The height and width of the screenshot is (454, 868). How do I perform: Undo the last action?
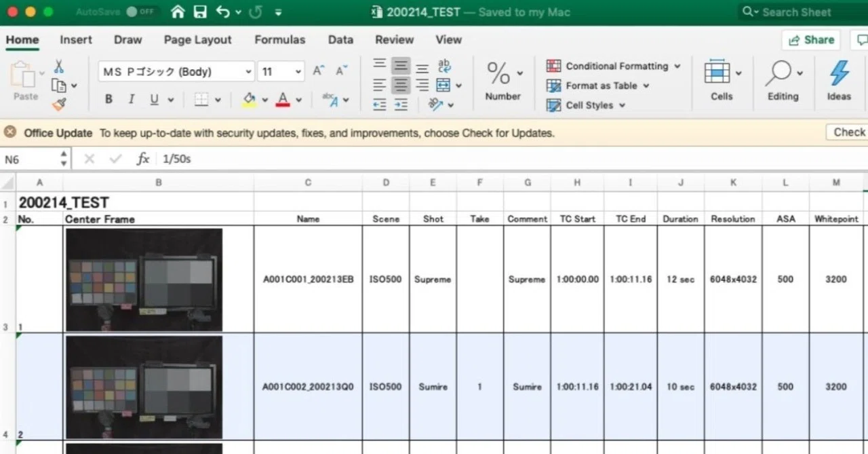[222, 12]
